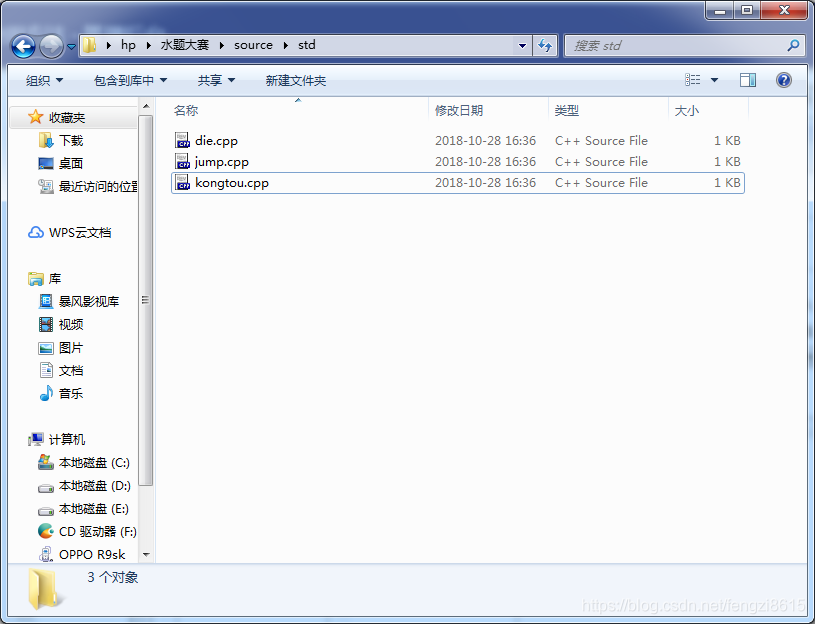The image size is (815, 624).
Task: Sort files by 修改日期 column header
Action: 459,111
